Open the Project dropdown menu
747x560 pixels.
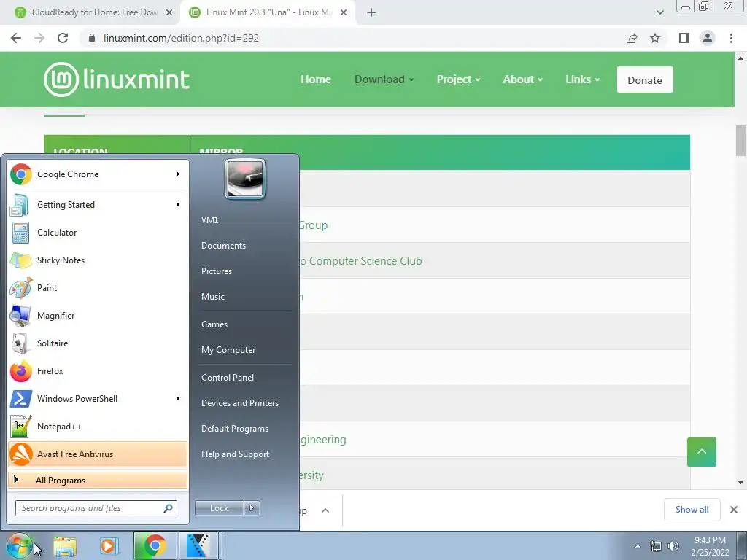tap(458, 79)
